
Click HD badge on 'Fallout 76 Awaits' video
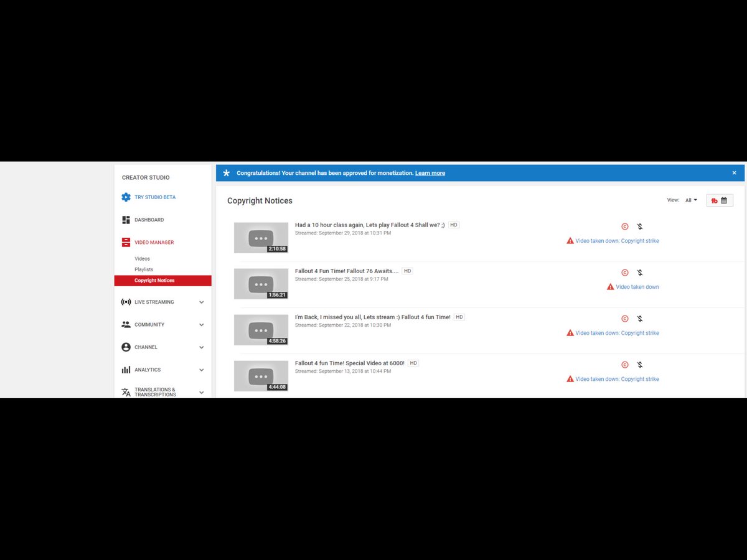point(407,271)
